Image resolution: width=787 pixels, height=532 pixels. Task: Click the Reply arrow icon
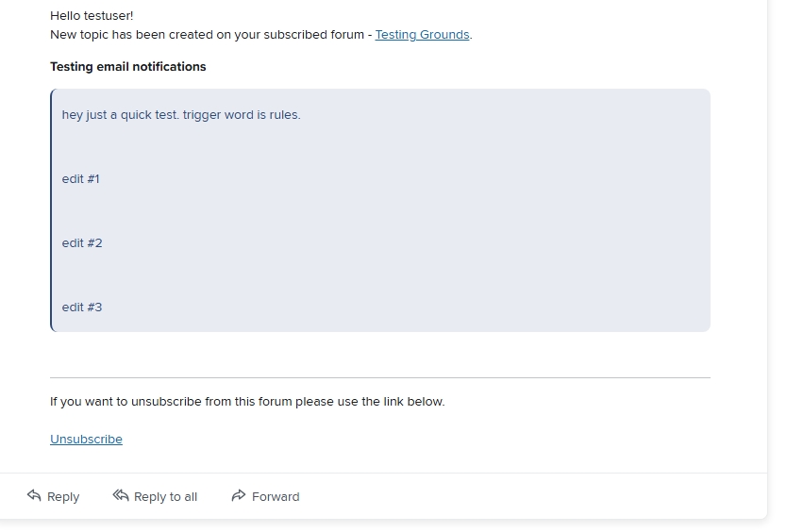[35, 495]
